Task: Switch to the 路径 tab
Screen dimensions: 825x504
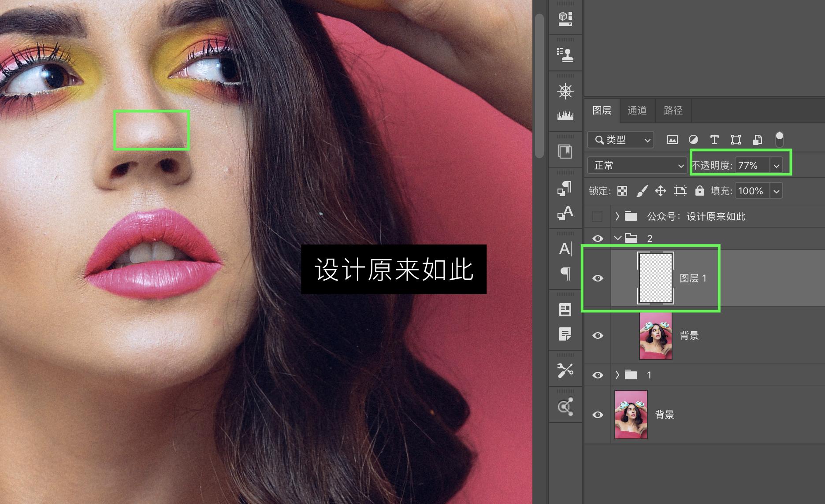Action: [x=673, y=110]
